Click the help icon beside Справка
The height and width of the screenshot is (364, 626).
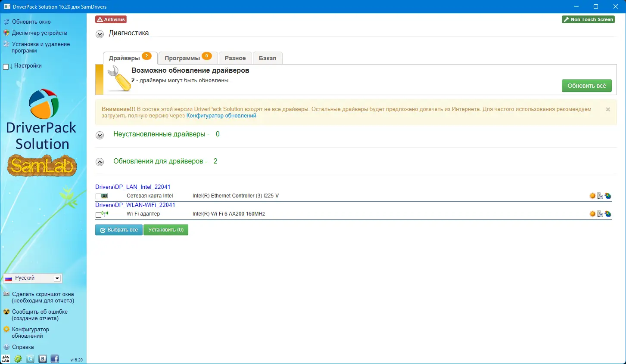point(6,347)
